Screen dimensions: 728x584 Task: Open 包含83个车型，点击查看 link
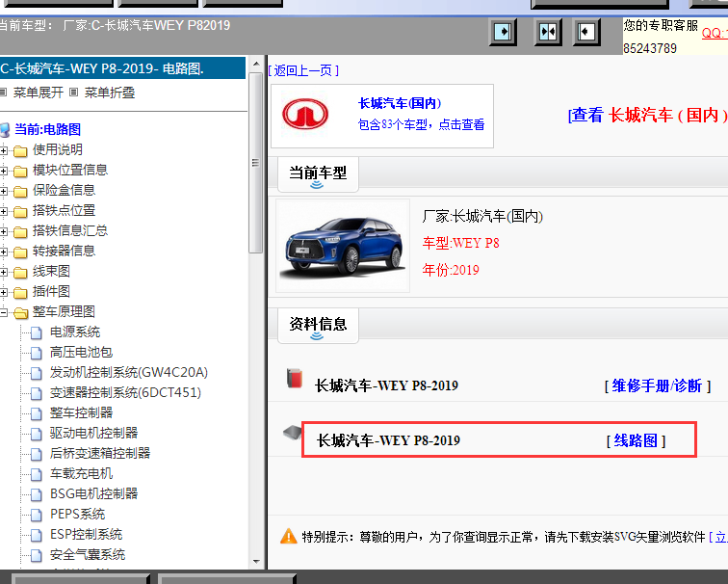click(x=421, y=124)
